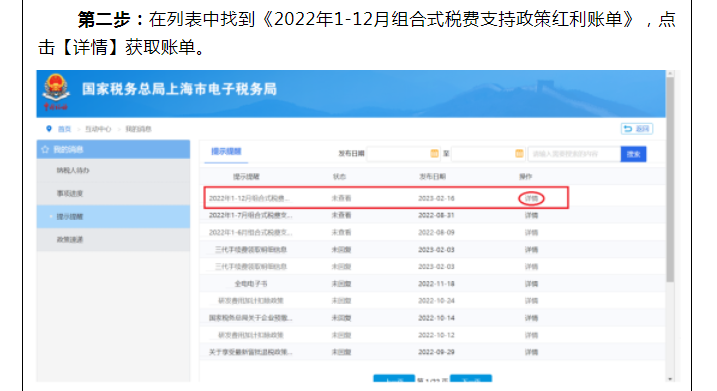Viewport: 717px width, 391px height.
Task: Click the 状态 column header
Action: tap(339, 177)
